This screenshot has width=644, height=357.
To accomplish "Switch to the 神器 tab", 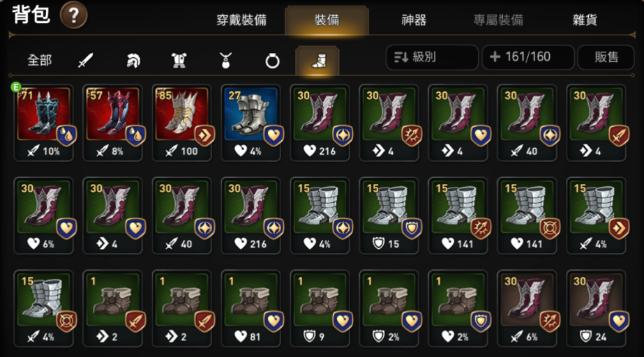I will coord(414,20).
